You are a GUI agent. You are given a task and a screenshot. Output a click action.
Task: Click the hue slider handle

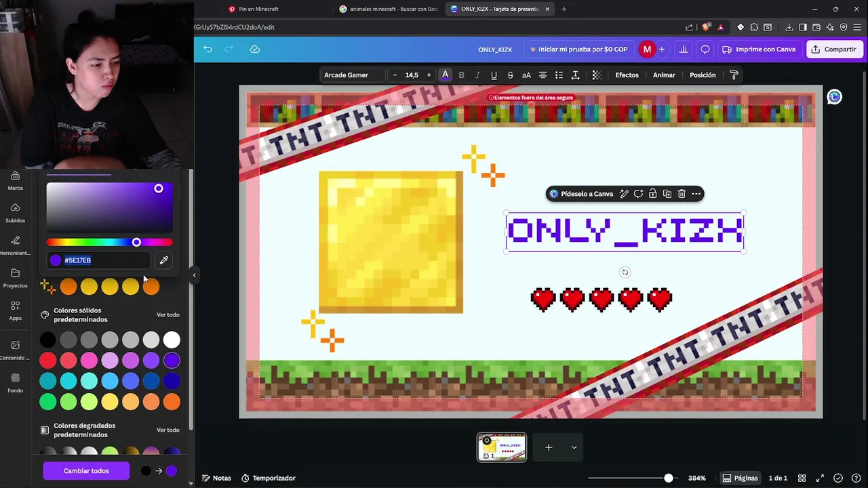coord(136,242)
